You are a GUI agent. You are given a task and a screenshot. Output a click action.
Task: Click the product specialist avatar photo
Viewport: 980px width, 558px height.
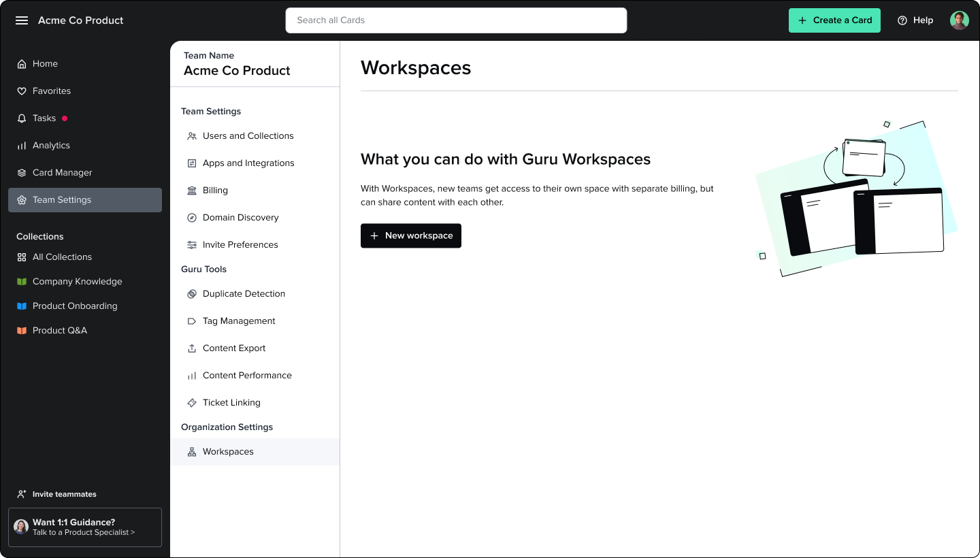pyautogui.click(x=21, y=527)
